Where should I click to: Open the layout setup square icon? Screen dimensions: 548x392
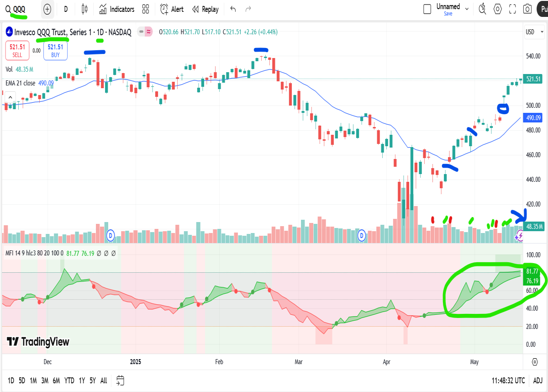pyautogui.click(x=427, y=9)
